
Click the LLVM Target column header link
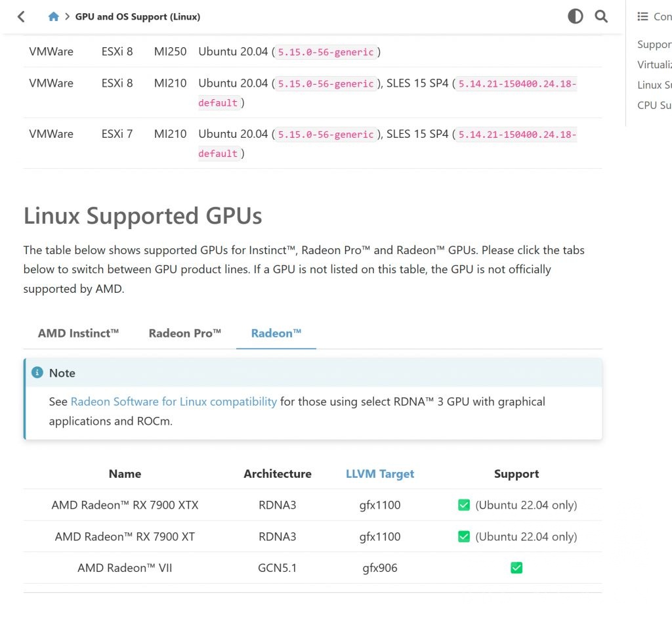coord(380,473)
